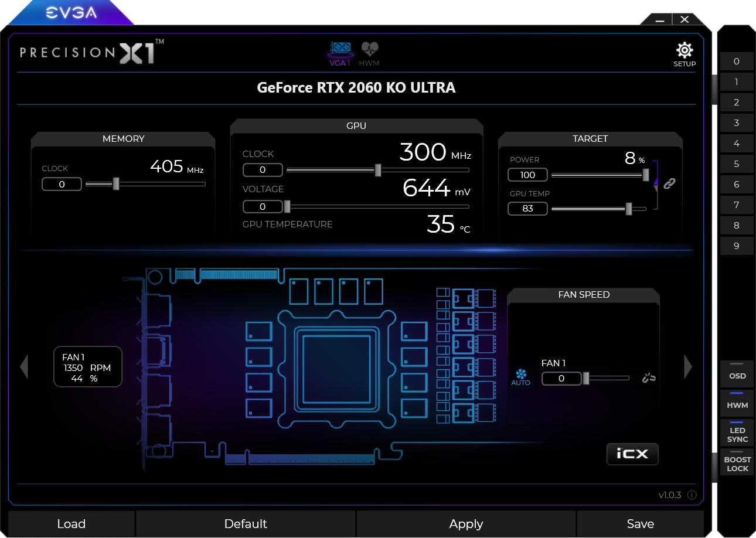Click the FAN 1 speed slider handle
The image size is (756, 538).
click(586, 379)
